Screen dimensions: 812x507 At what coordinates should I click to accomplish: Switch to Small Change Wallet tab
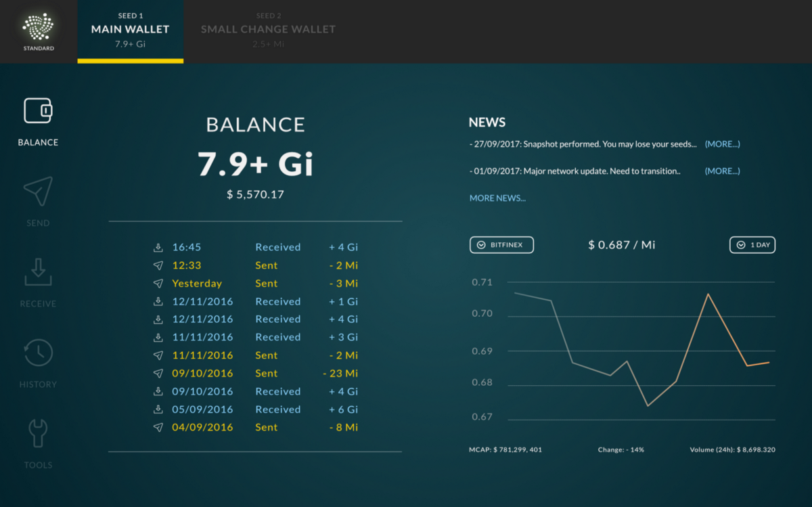(268, 32)
